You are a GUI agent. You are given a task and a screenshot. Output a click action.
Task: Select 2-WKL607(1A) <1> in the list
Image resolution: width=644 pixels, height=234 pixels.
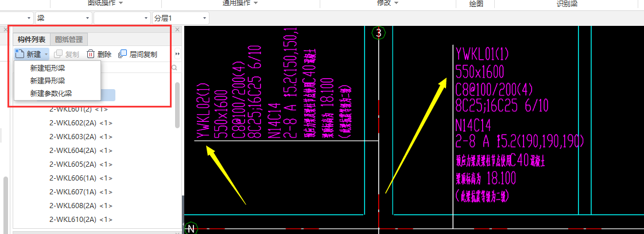pos(80,191)
